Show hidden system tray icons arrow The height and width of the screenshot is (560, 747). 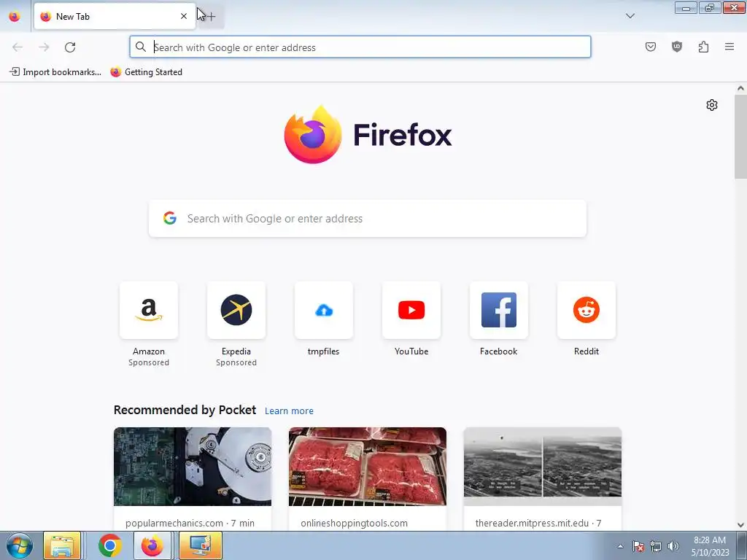coord(620,546)
